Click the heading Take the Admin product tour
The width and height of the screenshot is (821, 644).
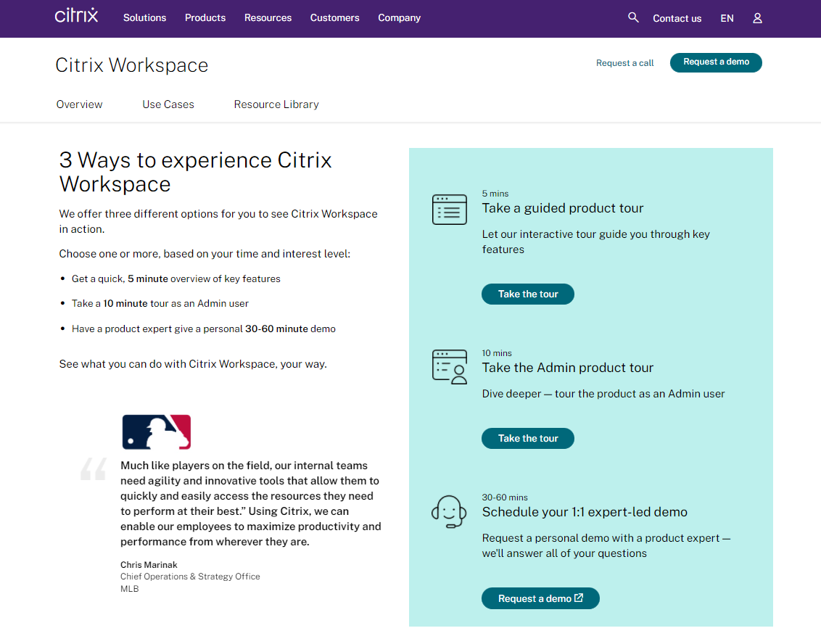(x=568, y=368)
